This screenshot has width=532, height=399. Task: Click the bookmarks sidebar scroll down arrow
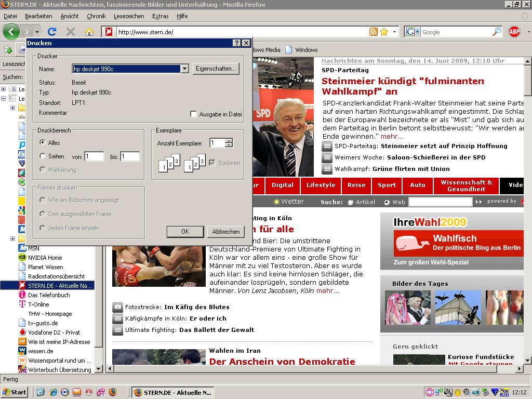coord(98,369)
